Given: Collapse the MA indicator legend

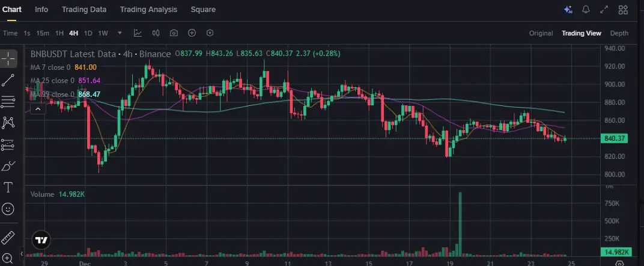Looking at the screenshot, I should [38, 109].
